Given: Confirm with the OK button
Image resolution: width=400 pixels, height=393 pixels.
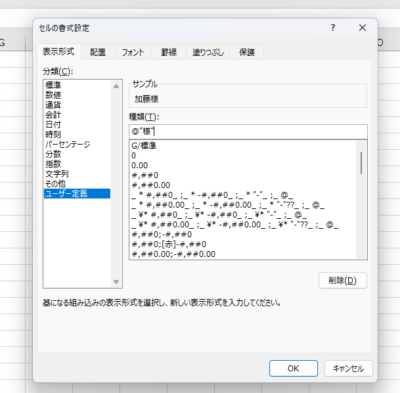Looking at the screenshot, I should 293,368.
